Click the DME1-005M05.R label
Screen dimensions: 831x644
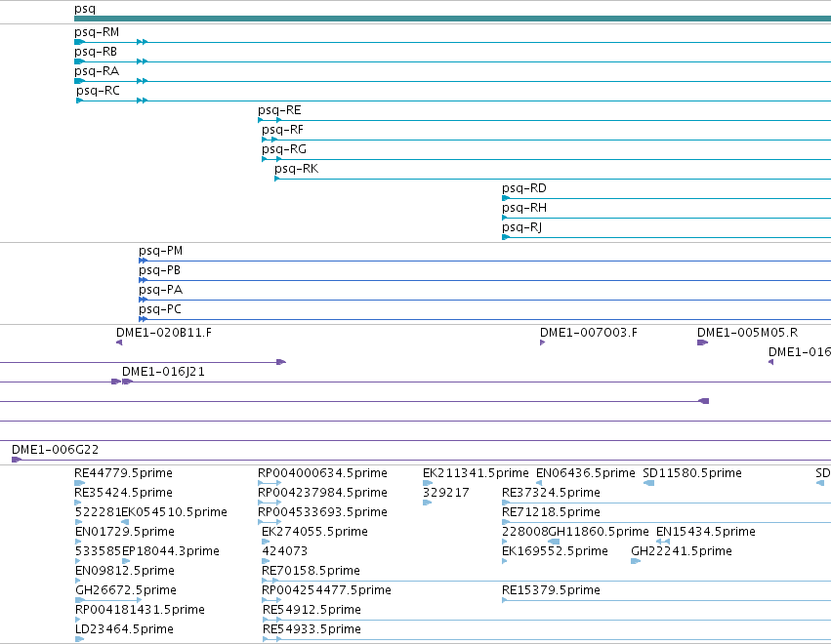coord(747,333)
